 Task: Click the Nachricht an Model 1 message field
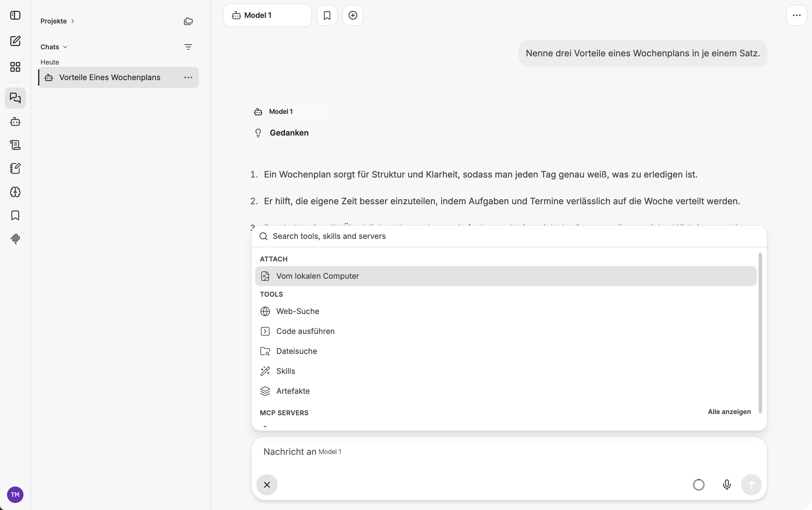pos(509,452)
